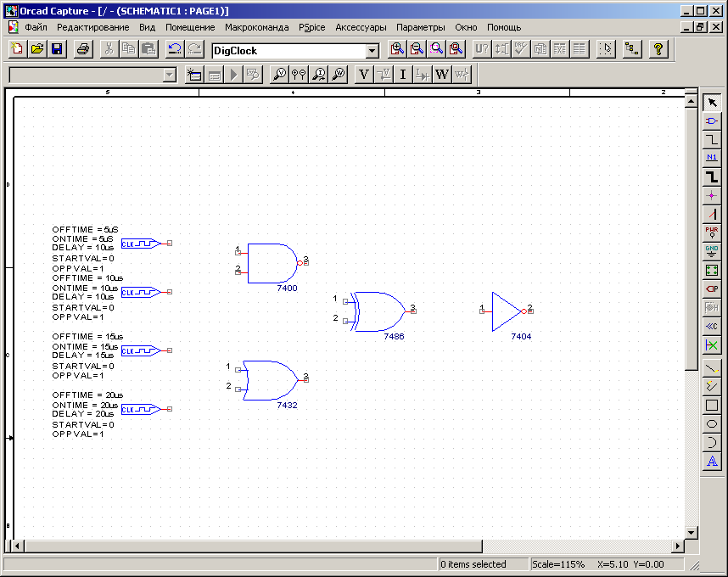This screenshot has height=577, width=728.
Task: Click the Zoom to Area icon
Action: click(x=436, y=48)
